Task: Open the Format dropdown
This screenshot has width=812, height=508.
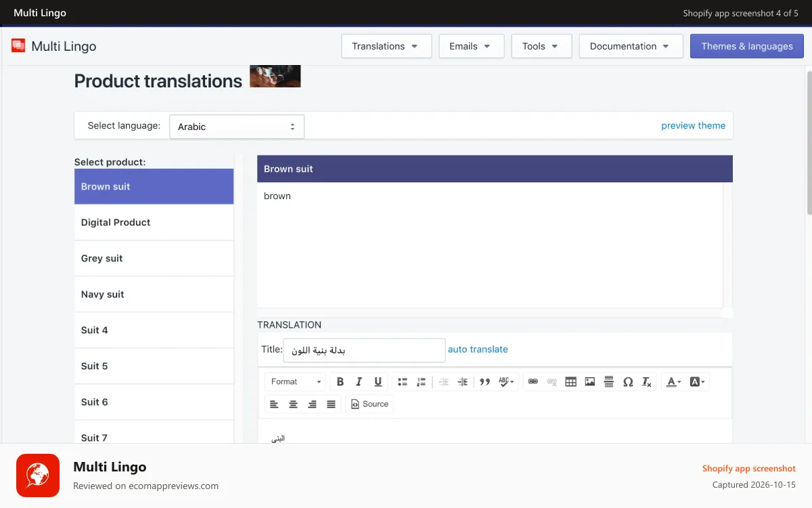Action: [295, 382]
